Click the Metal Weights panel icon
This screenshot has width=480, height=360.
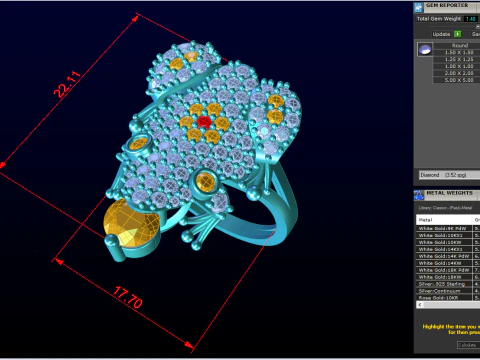click(419, 195)
